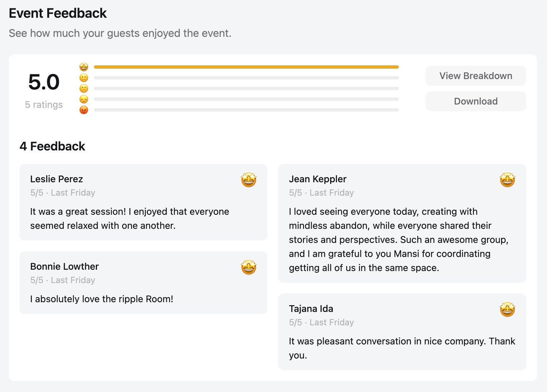
Task: Open Jean Keppler's feedback text
Action: [398, 240]
